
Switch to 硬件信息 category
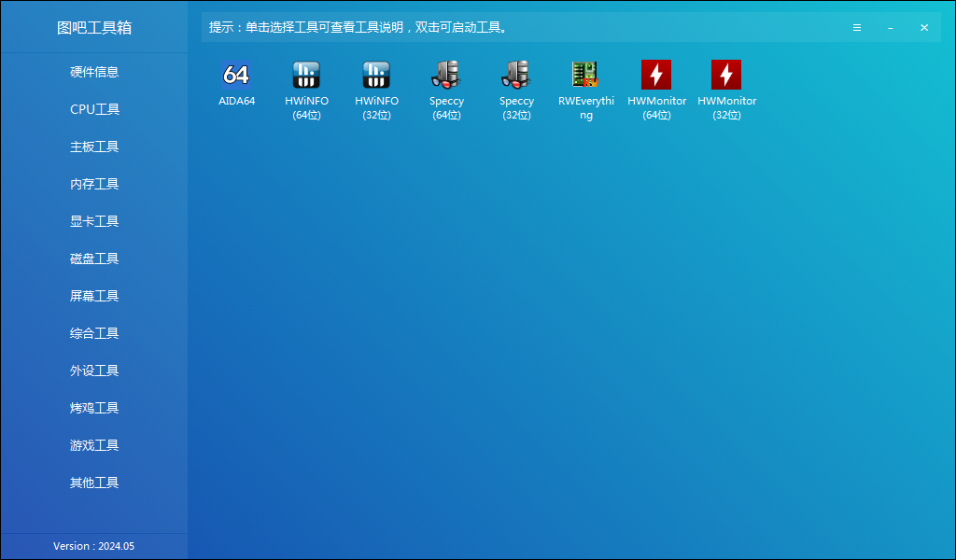pyautogui.click(x=94, y=72)
